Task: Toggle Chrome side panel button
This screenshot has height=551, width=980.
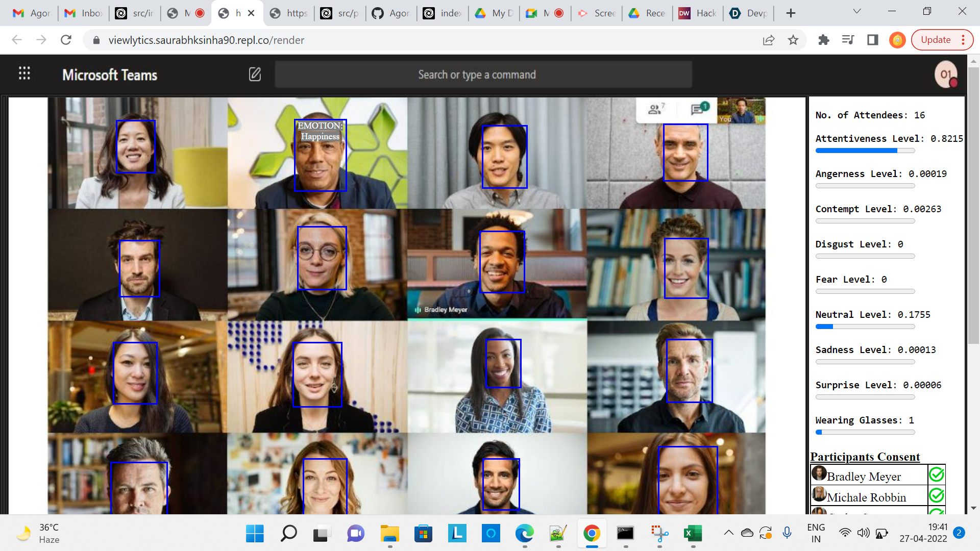Action: 872,40
